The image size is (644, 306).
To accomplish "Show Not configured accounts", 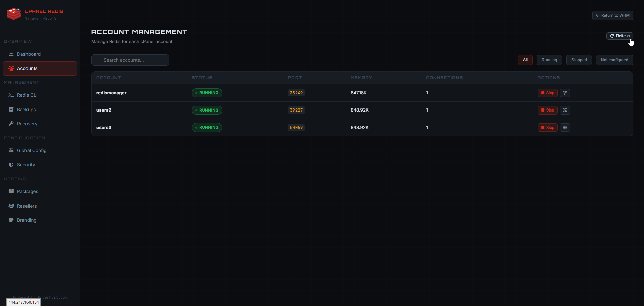I will pyautogui.click(x=614, y=60).
